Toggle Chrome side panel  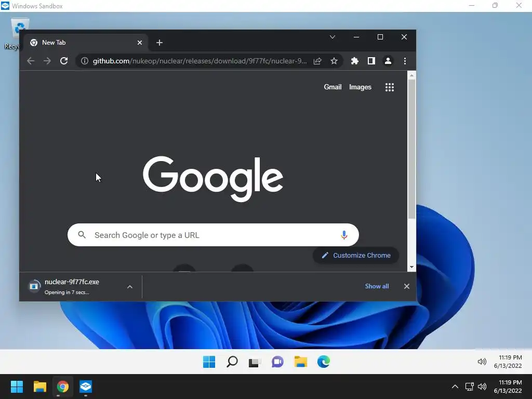tap(371, 61)
